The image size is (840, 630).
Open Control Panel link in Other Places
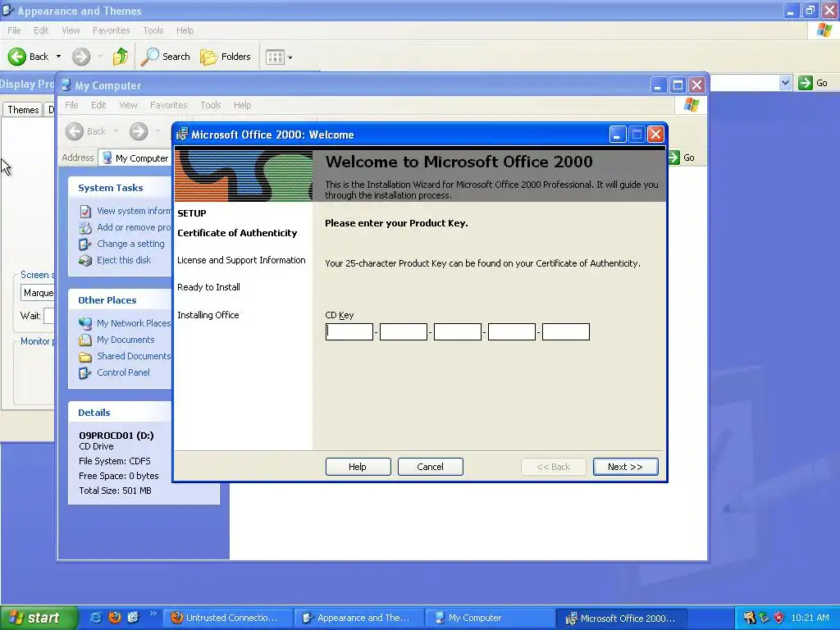(123, 372)
